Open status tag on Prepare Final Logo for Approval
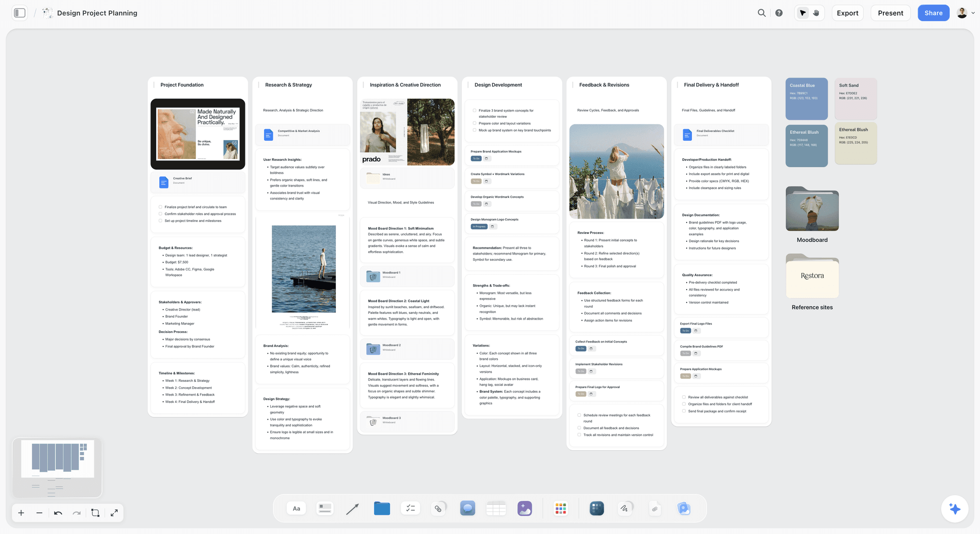The height and width of the screenshot is (534, 980). [x=580, y=394]
